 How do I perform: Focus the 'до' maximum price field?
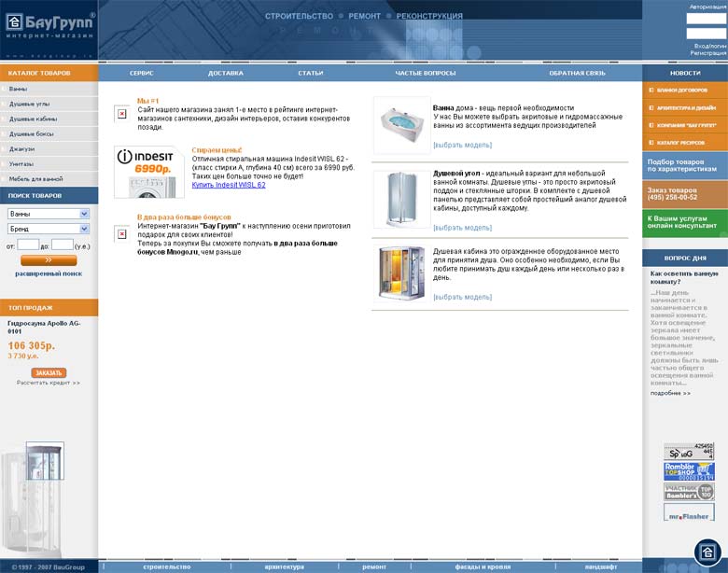pyautogui.click(x=63, y=245)
